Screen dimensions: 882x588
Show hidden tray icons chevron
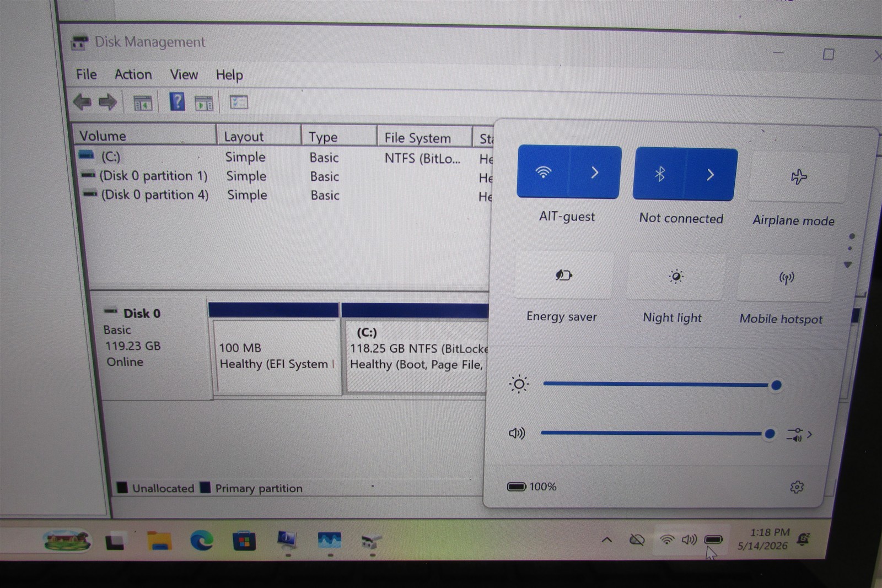(606, 540)
